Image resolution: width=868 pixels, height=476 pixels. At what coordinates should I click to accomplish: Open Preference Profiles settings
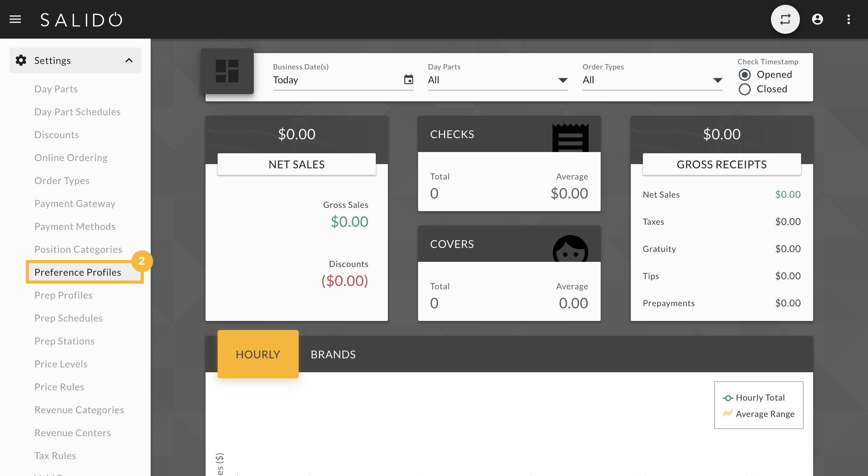[x=77, y=272]
